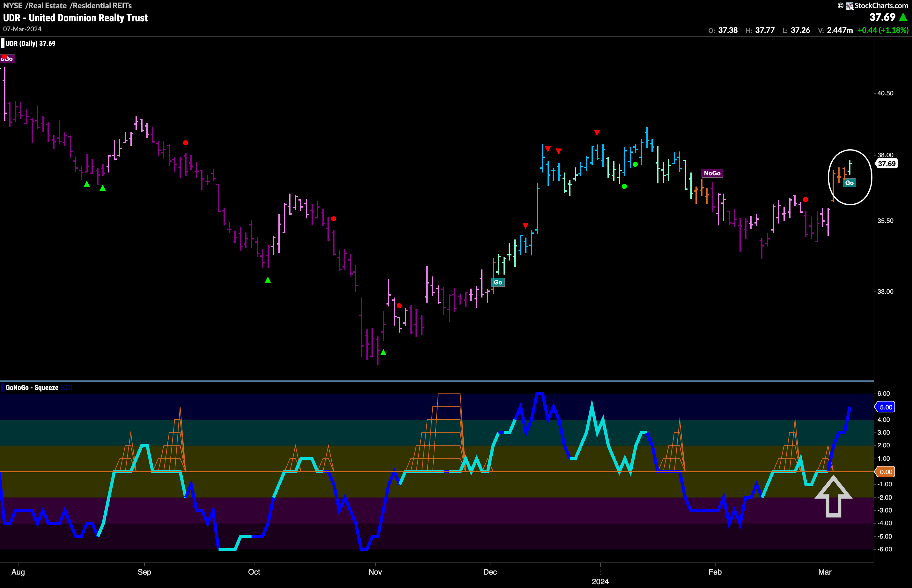Click the NYSE /Real Estate /Residential REITs breadcrumb
This screenshot has height=588, width=912.
(x=68, y=6)
